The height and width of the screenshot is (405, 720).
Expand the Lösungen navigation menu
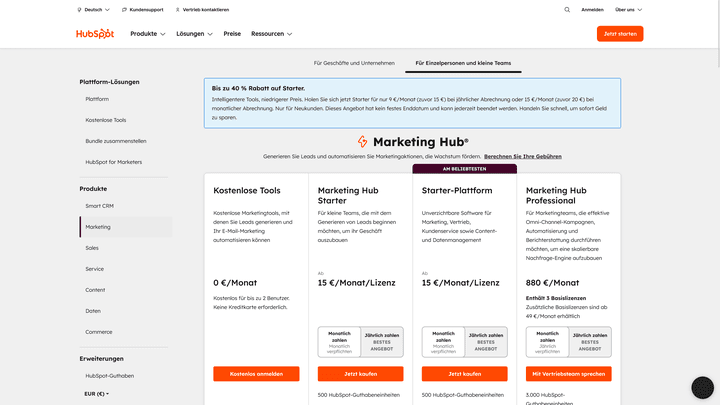click(x=194, y=34)
